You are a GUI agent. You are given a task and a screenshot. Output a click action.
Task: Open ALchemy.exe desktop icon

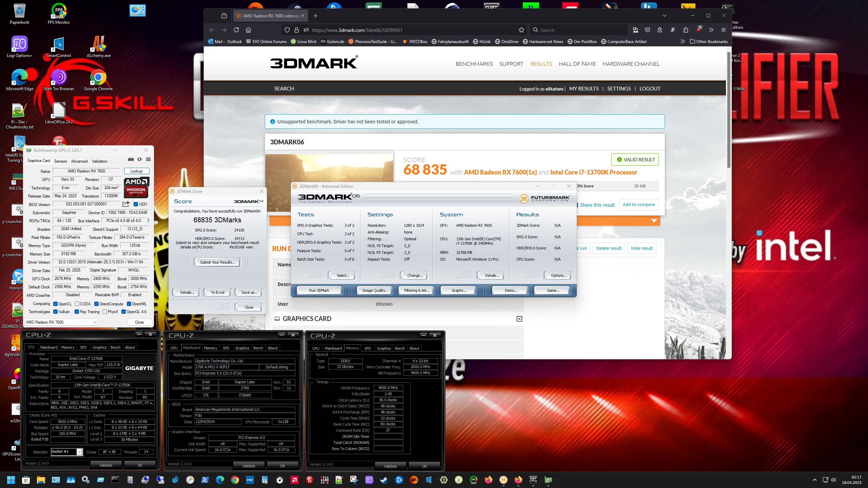[x=98, y=47]
